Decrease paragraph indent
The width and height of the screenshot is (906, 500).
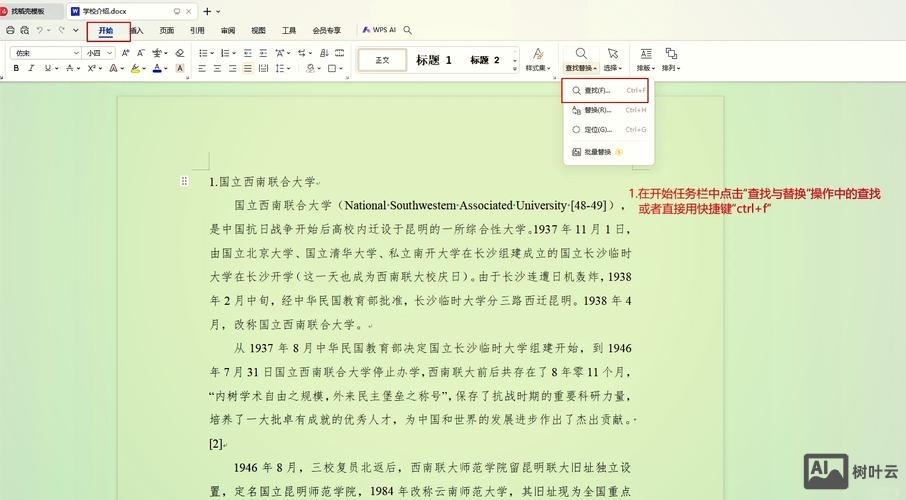248,53
